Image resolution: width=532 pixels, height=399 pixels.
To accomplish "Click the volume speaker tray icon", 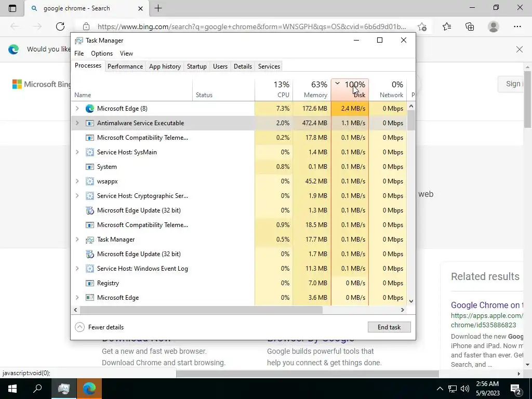I will point(465,389).
